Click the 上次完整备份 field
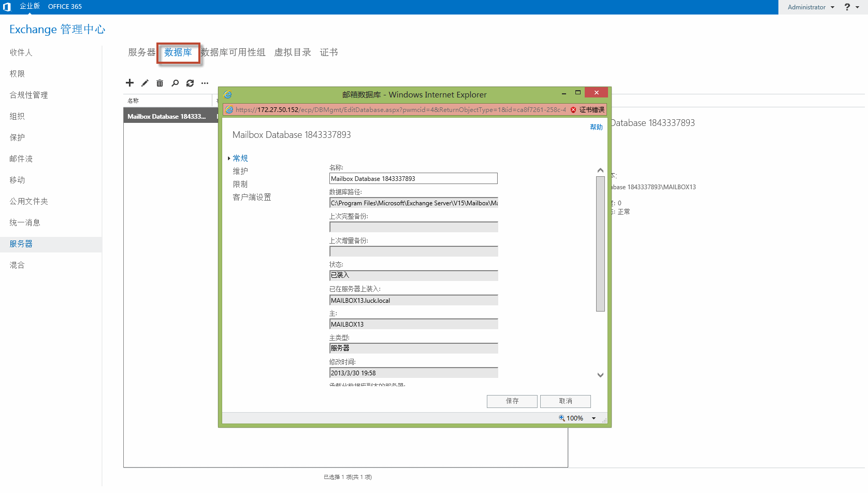The width and height of the screenshot is (868, 493). 413,227
